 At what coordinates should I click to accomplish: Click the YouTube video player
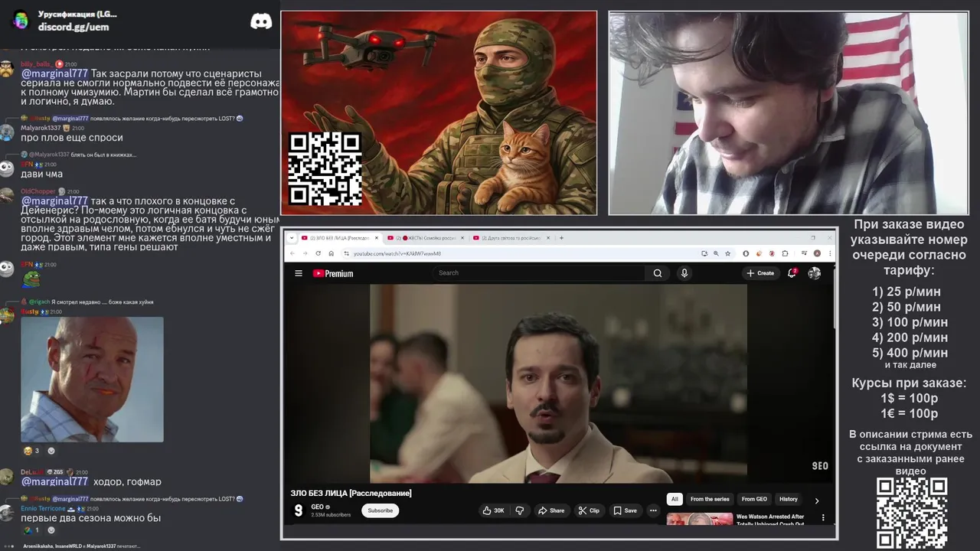click(x=558, y=383)
